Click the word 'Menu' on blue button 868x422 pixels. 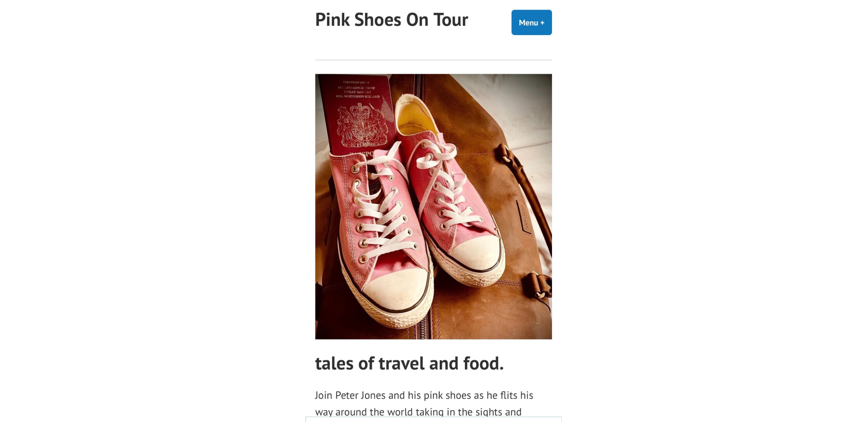[x=528, y=23]
